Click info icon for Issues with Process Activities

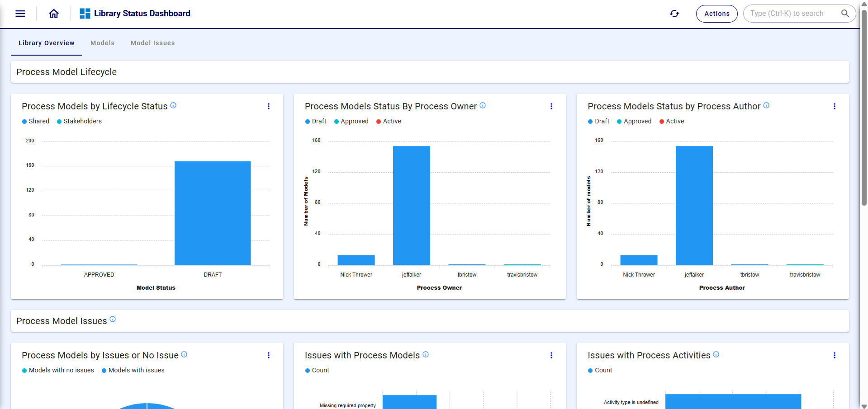[x=716, y=355]
